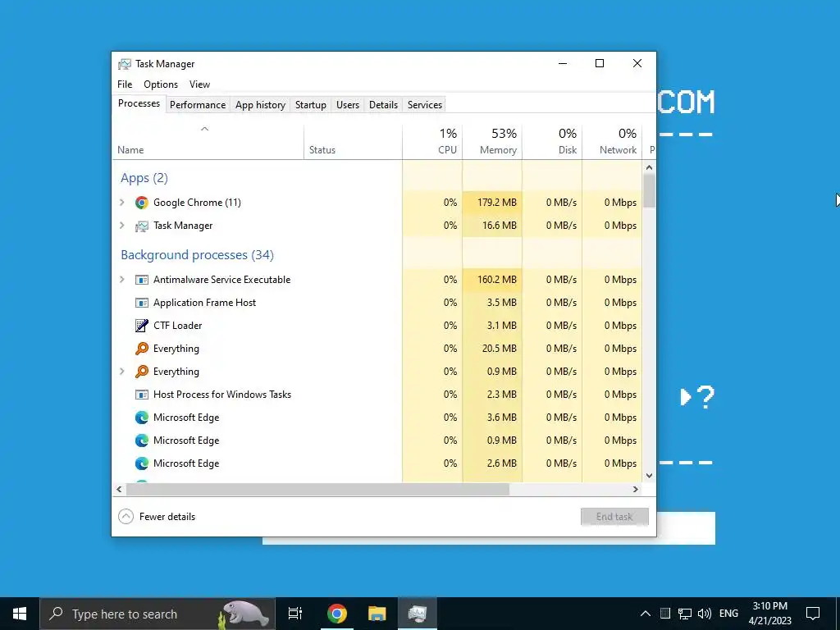Click the horizontal scrollbar left arrow

coord(119,489)
